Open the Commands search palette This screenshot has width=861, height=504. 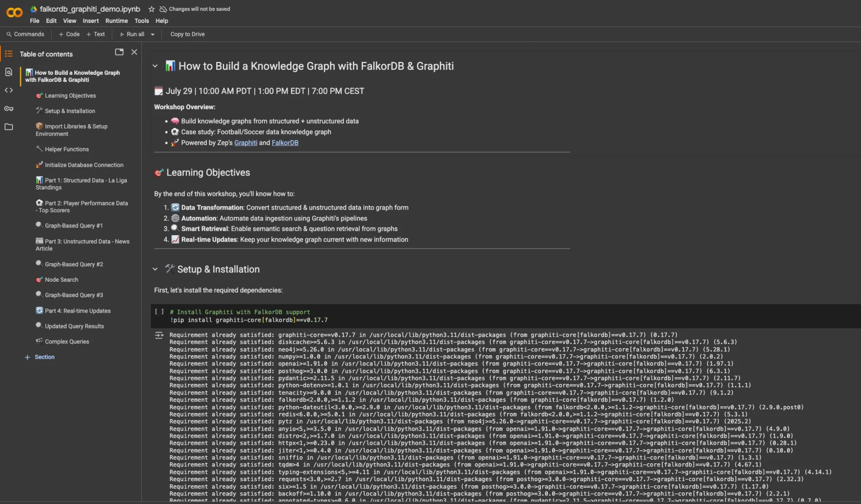(x=25, y=34)
